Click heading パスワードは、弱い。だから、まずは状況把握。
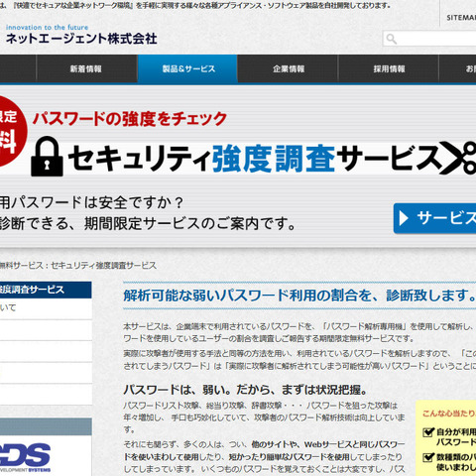The image size is (476, 476). coord(245,390)
